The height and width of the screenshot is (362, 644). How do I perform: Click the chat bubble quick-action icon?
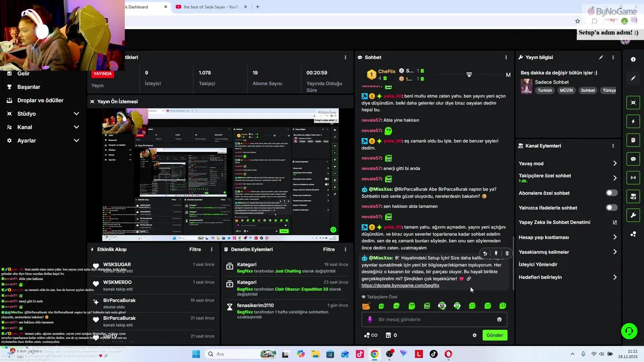(633, 159)
